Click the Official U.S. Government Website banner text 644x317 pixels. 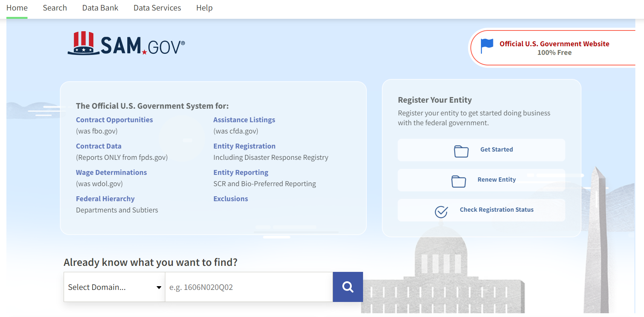[554, 44]
